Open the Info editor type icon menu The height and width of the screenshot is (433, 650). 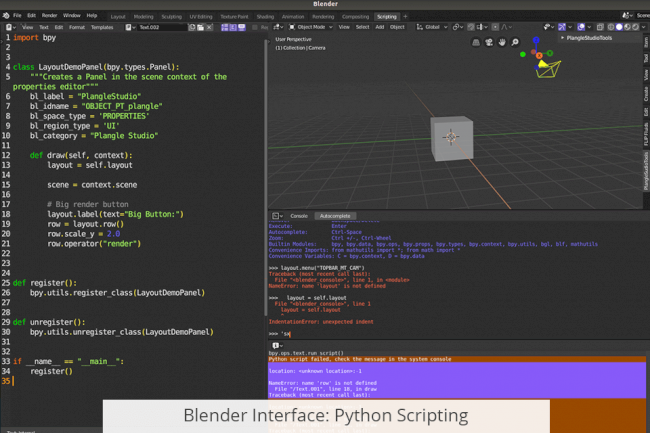(277, 345)
